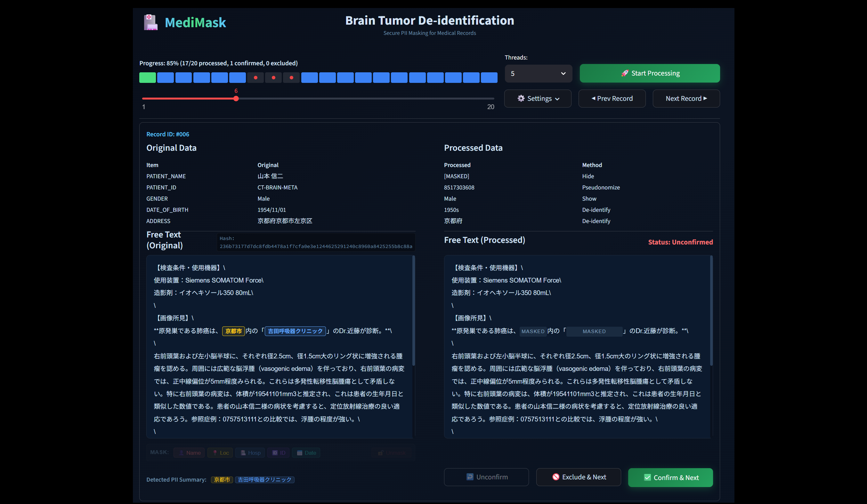Mask selection as Name

pyautogui.click(x=189, y=453)
